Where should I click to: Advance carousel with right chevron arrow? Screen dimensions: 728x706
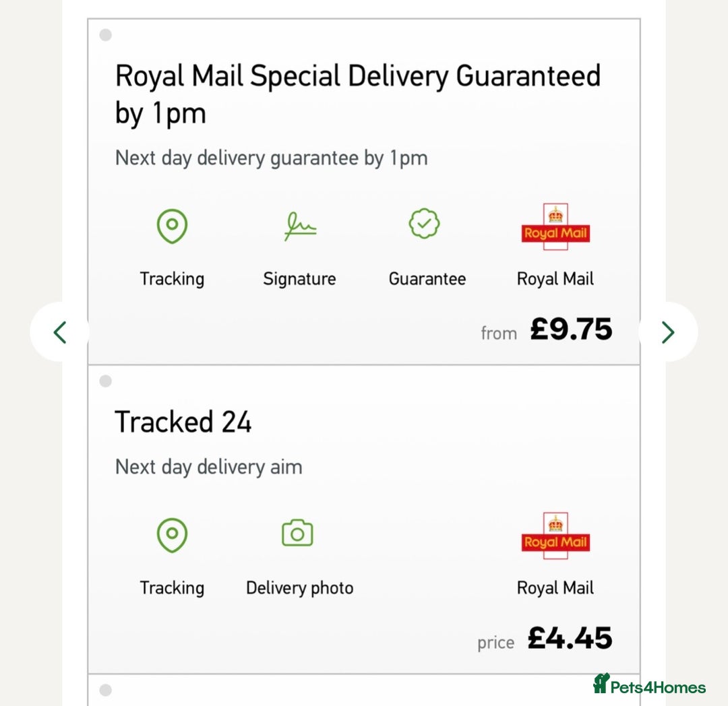pos(667,332)
